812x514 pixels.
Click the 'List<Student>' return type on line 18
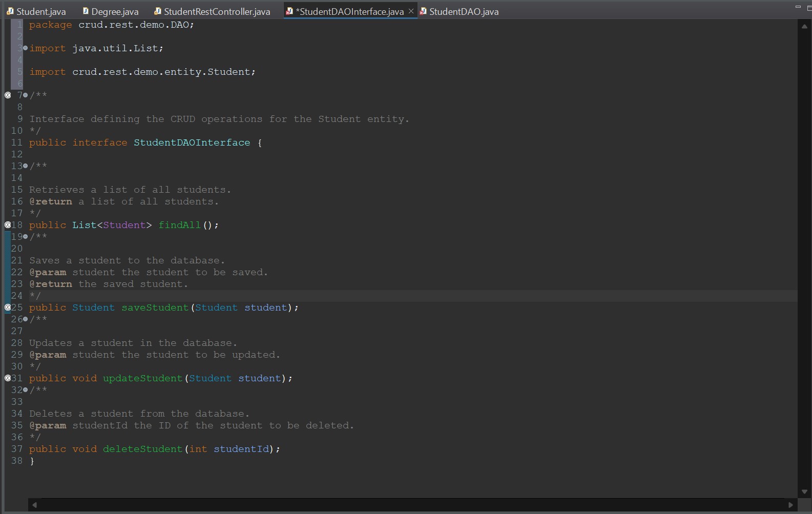pos(112,225)
